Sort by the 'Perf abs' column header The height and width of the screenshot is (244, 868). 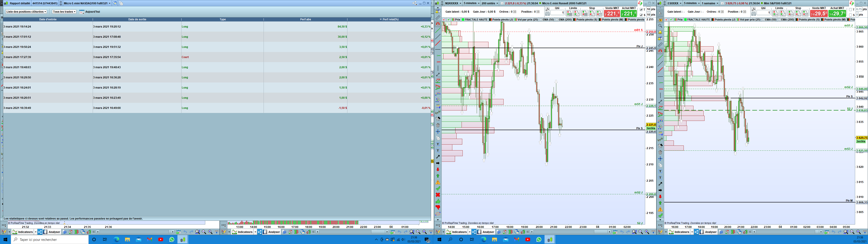[x=305, y=19]
